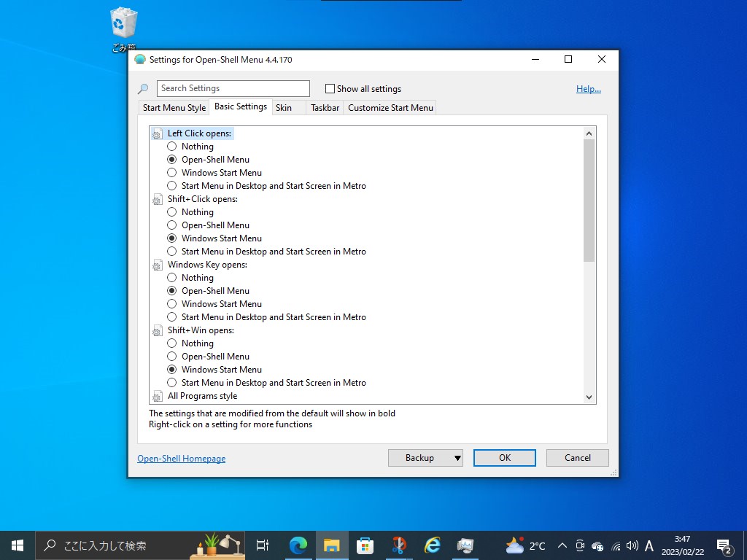Click the settings icon beside Shift+Win opens
Viewport: 747px width, 560px height.
158,331
